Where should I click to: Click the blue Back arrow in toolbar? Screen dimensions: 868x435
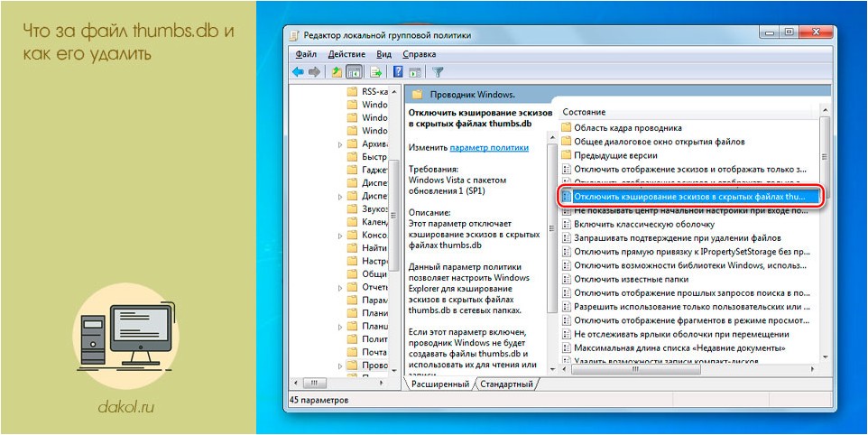(298, 72)
